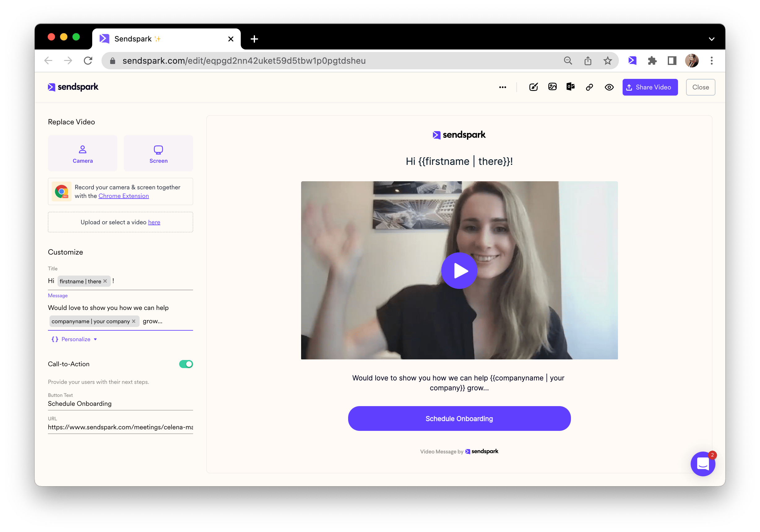Go back in browser history
Image resolution: width=760 pixels, height=532 pixels.
pos(48,61)
